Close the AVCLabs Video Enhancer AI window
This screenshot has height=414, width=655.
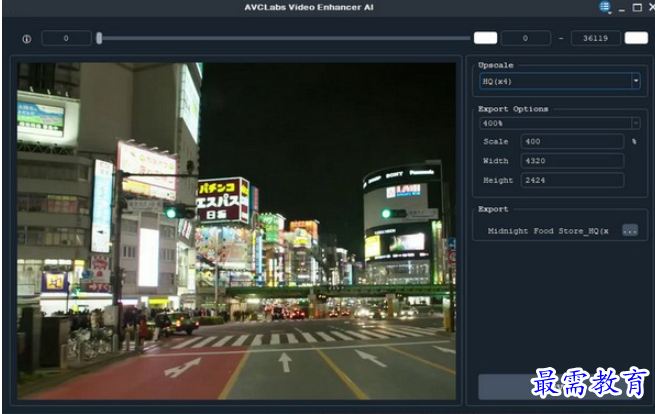coord(652,8)
